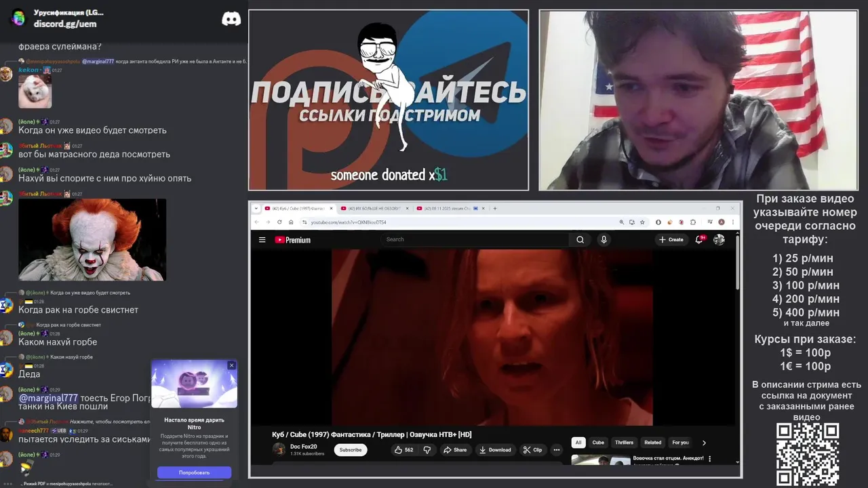Select the All filter chip
This screenshot has width=868, height=488.
tap(578, 443)
